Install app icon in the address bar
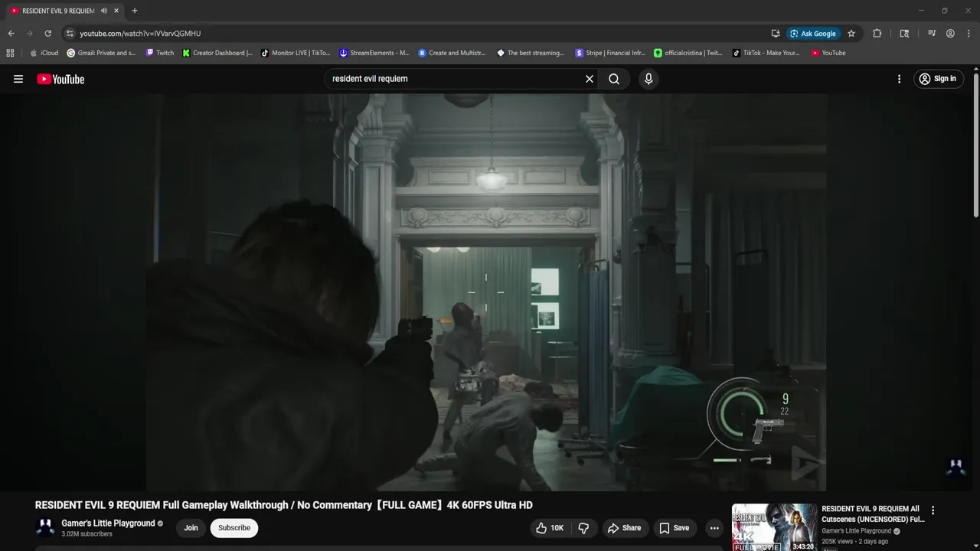The width and height of the screenshot is (980, 551). (776, 34)
